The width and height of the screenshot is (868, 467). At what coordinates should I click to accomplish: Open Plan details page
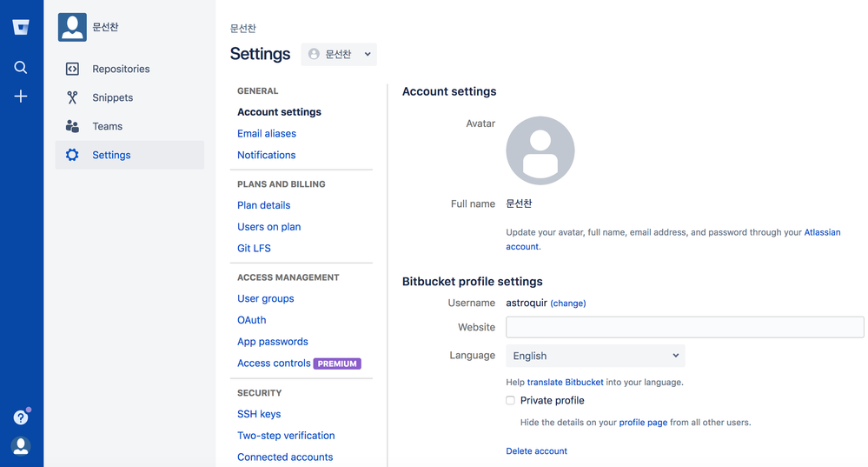pyautogui.click(x=263, y=205)
